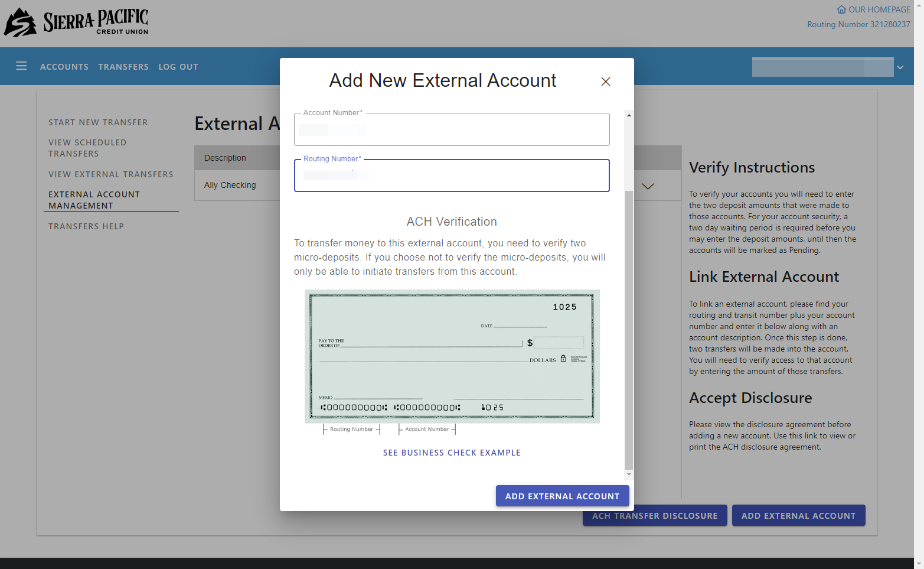Image resolution: width=924 pixels, height=569 pixels.
Task: Click the Routing Number input field
Action: pos(452,175)
